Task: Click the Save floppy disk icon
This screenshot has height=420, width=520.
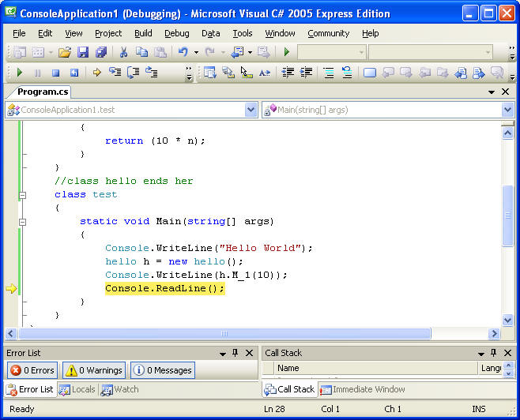Action: (x=83, y=52)
